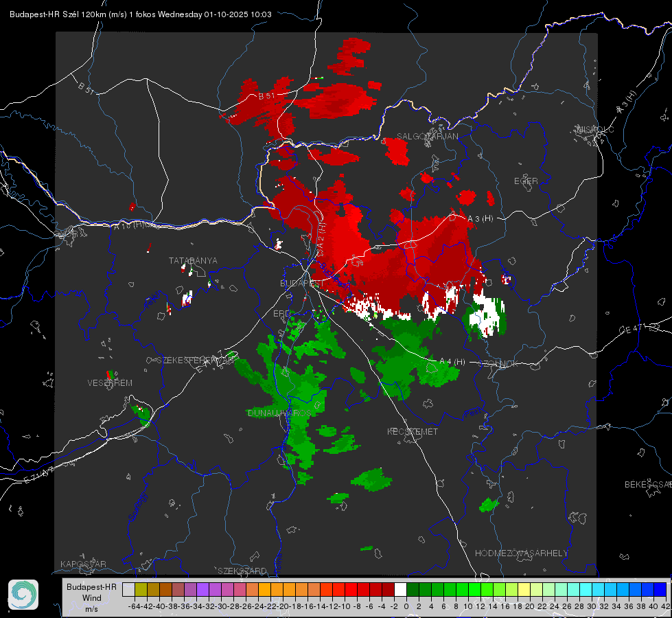Click the VESZPRÉM city label
Image resolution: width=672 pixels, height=618 pixels.
pos(110,383)
